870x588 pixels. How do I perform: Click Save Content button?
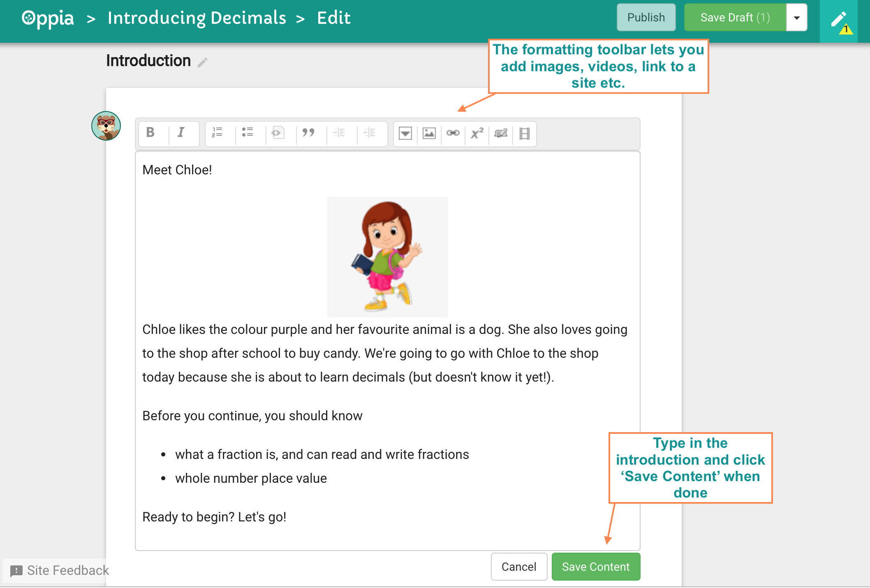pyautogui.click(x=596, y=567)
